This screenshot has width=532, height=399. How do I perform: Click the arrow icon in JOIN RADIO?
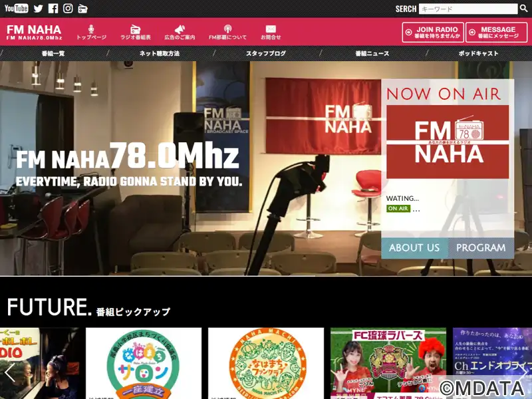[x=409, y=32]
